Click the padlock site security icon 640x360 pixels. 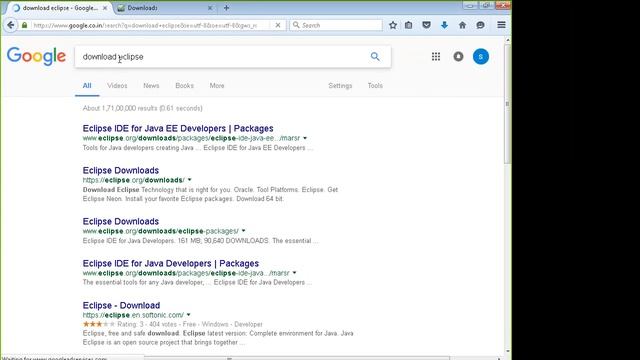coord(24,25)
